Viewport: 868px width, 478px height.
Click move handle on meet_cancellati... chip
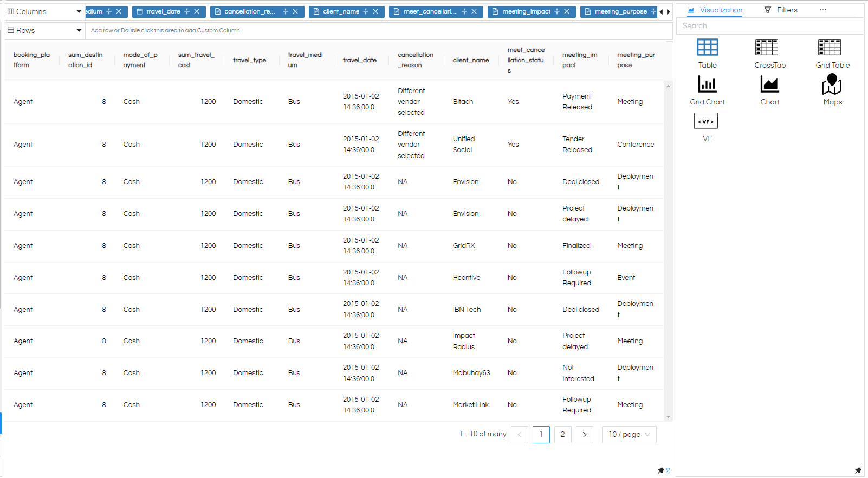click(x=464, y=11)
